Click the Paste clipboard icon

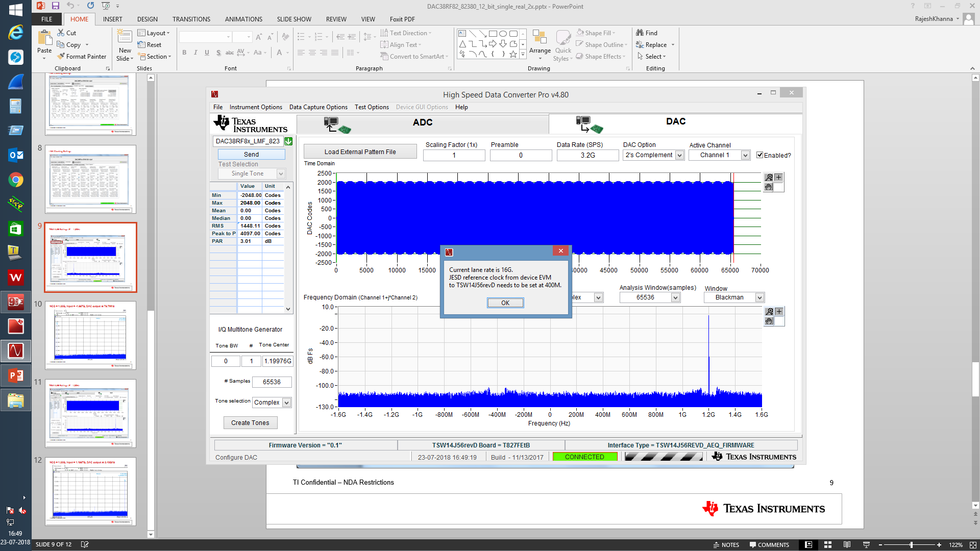coord(44,37)
